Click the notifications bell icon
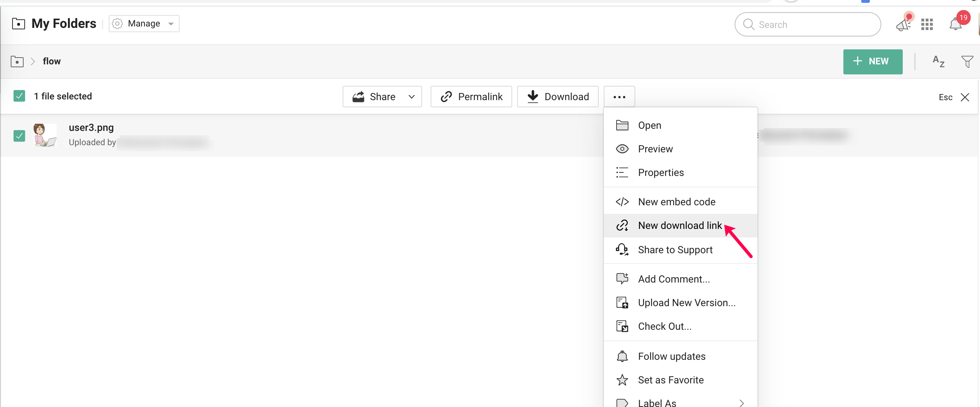The width and height of the screenshot is (980, 407). point(955,24)
